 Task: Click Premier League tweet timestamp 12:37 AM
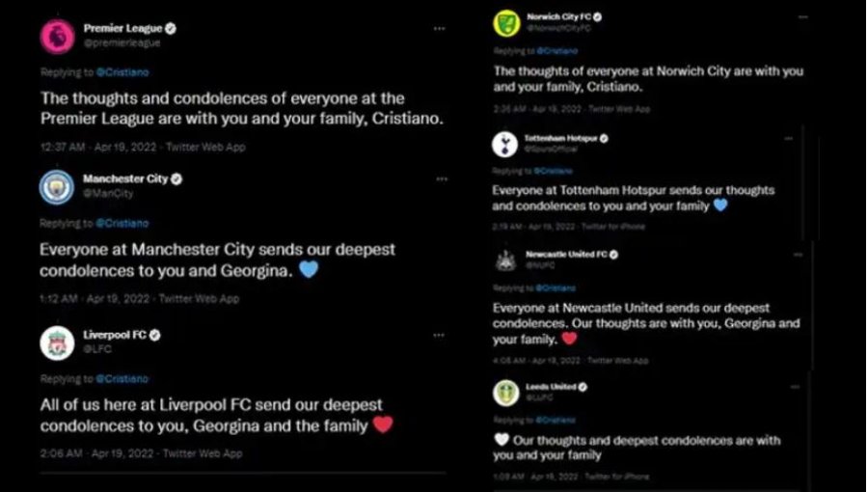coord(63,148)
